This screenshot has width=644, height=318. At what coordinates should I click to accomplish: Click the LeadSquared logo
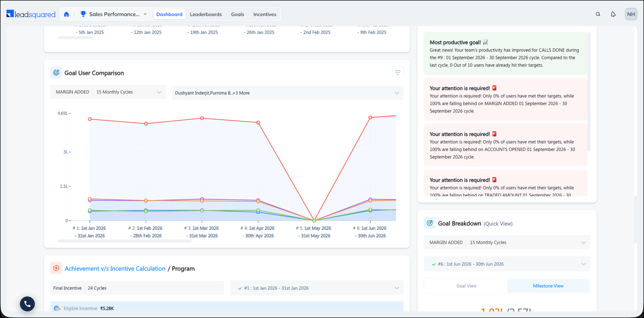point(31,14)
